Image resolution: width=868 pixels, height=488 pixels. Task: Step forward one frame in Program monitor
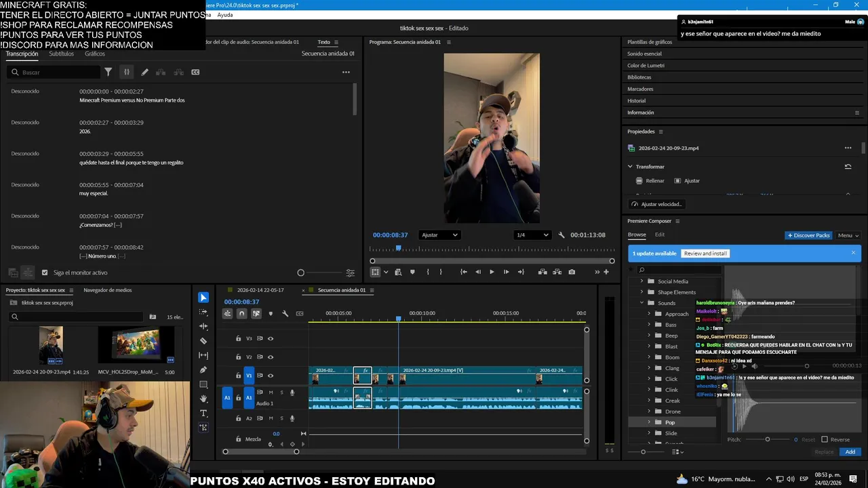(x=506, y=272)
